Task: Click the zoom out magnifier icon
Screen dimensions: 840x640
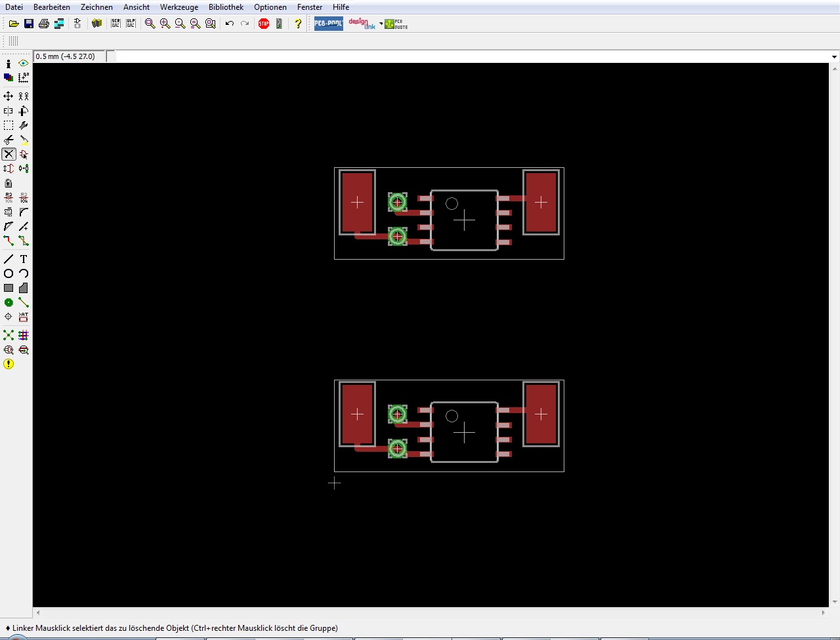Action: pos(180,24)
